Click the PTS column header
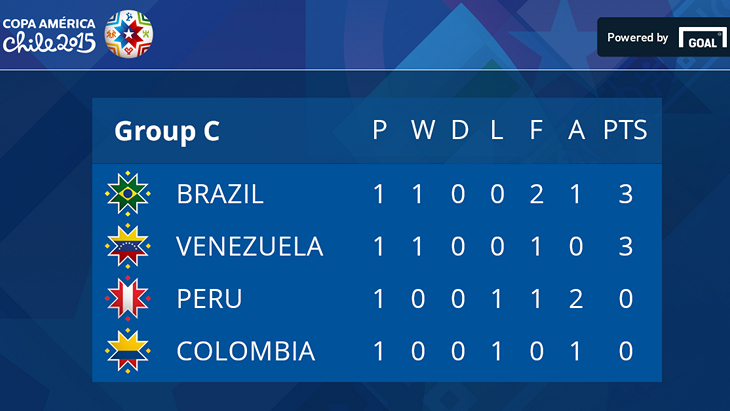Image resolution: width=730 pixels, height=411 pixels. point(625,131)
